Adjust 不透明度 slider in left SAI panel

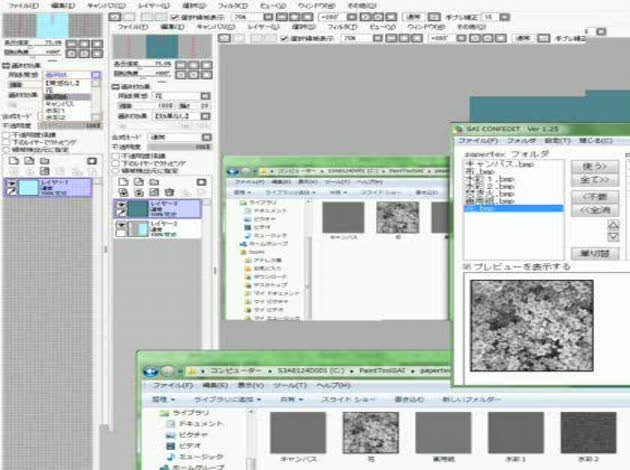pyautogui.click(x=69, y=126)
